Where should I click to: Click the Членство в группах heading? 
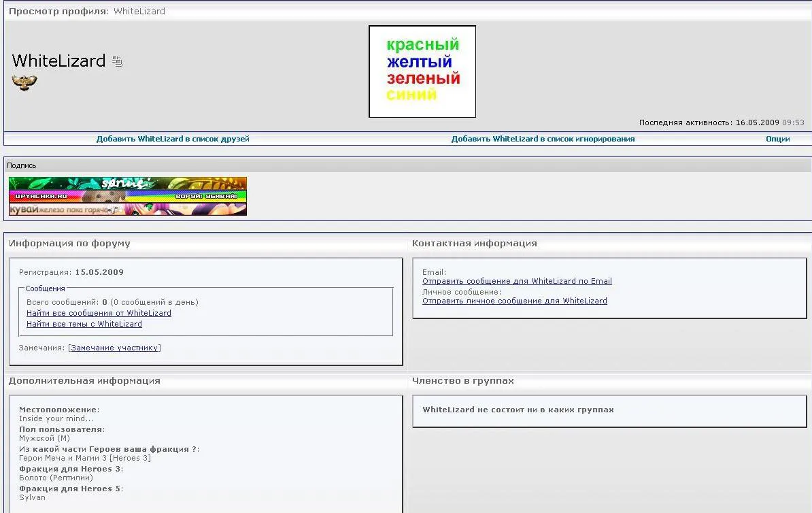[463, 380]
